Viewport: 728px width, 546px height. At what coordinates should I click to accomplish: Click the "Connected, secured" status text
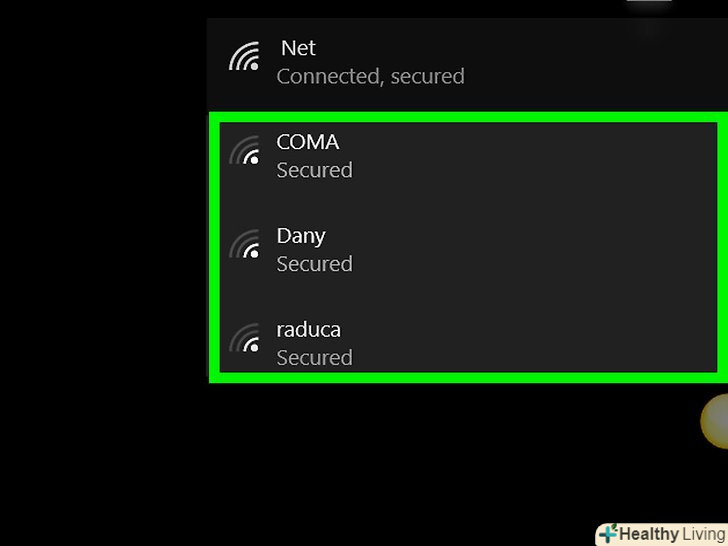click(370, 76)
